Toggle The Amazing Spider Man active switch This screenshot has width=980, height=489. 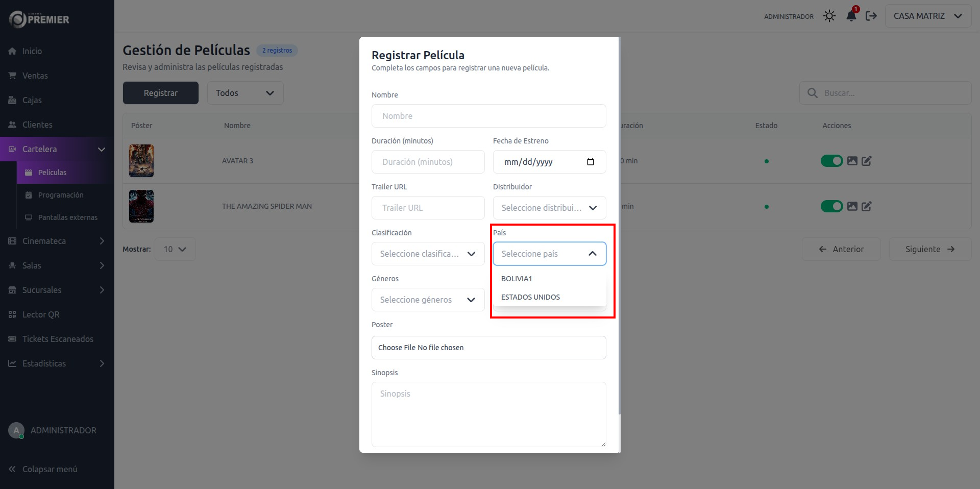831,207
